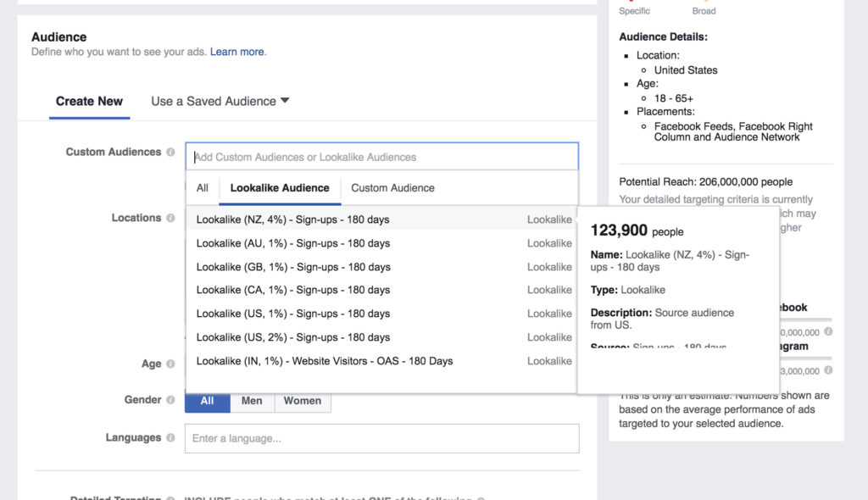Switch to the Create New tab
Screen dimensions: 868x500
89,102
